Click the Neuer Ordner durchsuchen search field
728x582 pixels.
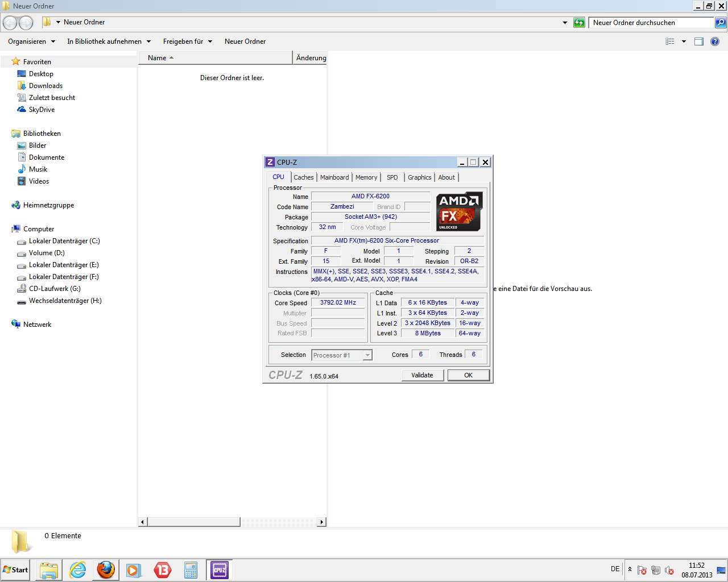click(652, 23)
